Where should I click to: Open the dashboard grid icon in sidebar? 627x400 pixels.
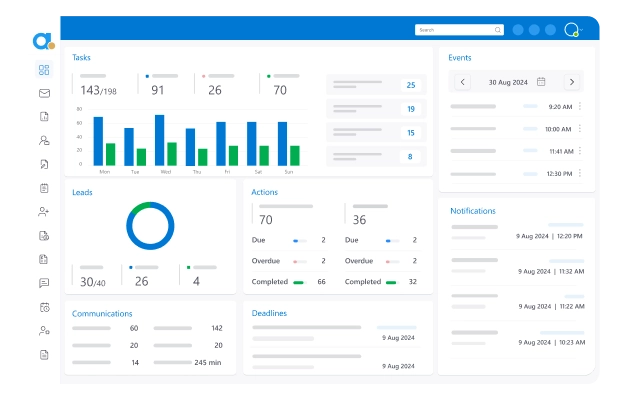tap(44, 70)
